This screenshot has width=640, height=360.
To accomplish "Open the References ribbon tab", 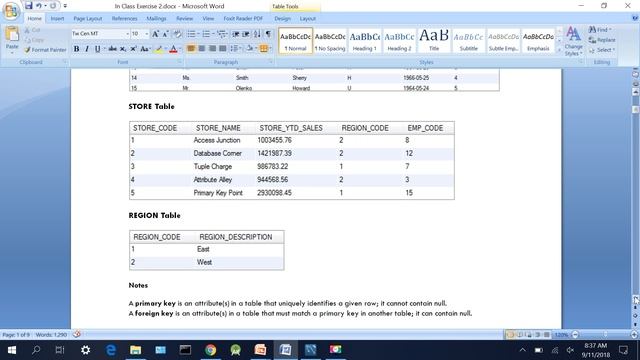I will pos(124,19).
